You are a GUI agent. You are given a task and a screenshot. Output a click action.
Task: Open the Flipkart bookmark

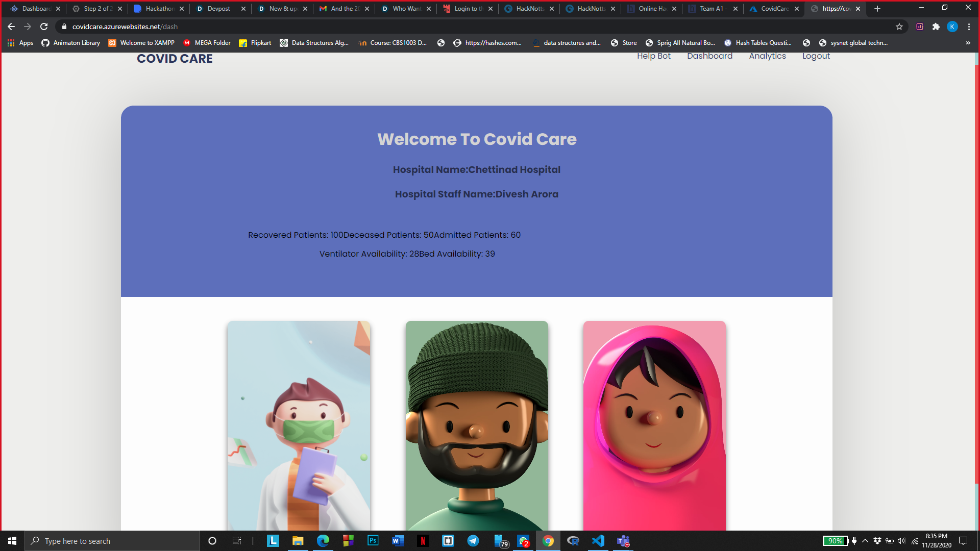tap(255, 43)
